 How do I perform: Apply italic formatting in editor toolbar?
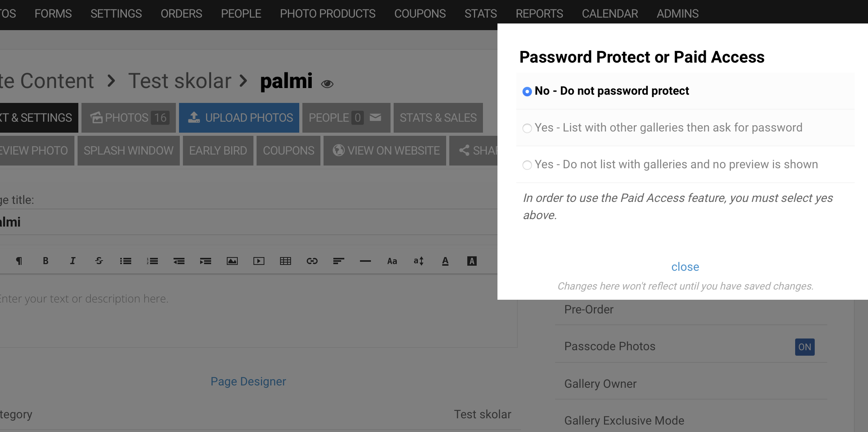[x=72, y=261]
